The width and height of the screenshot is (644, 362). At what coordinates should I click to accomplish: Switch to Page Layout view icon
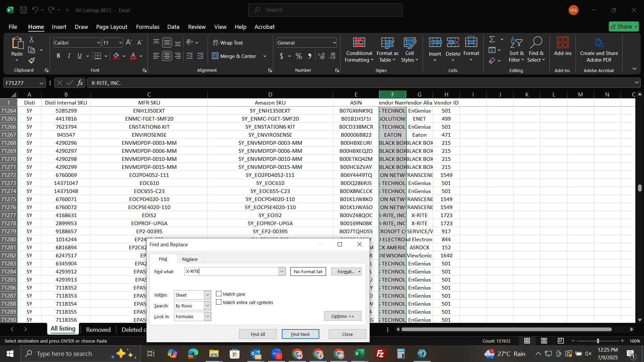point(544,341)
